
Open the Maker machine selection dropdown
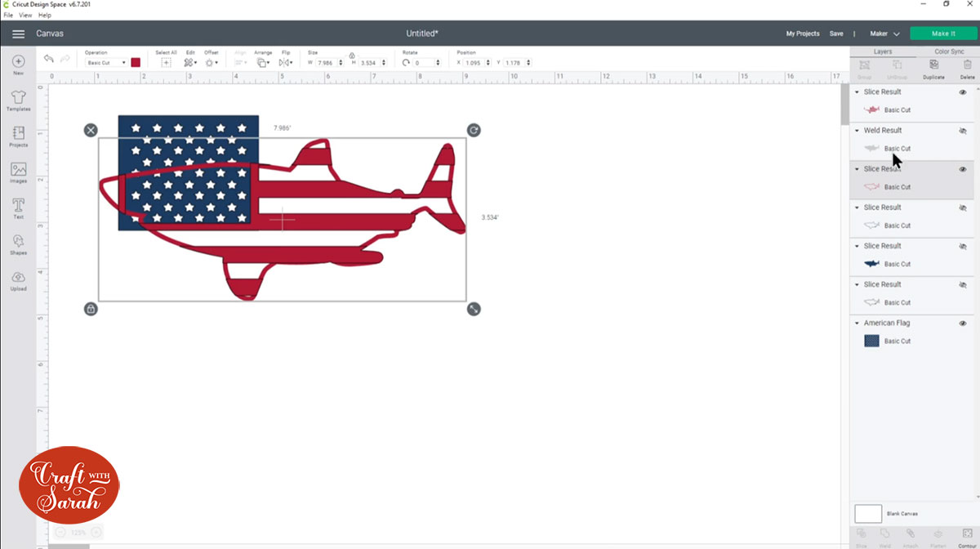tap(884, 33)
